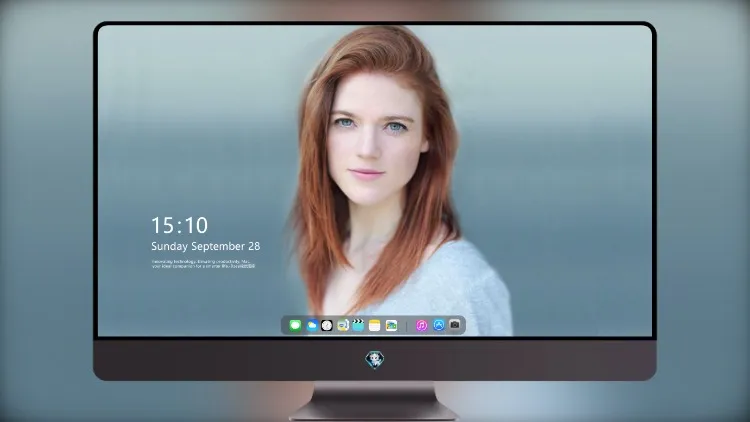750x422 pixels.
Task: Launch the blue App Store icon
Action: coord(439,325)
